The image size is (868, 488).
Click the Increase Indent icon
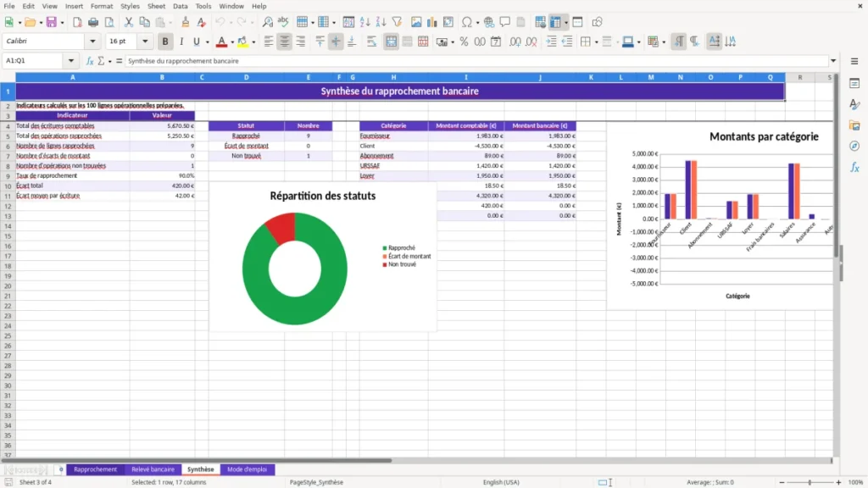(x=551, y=42)
